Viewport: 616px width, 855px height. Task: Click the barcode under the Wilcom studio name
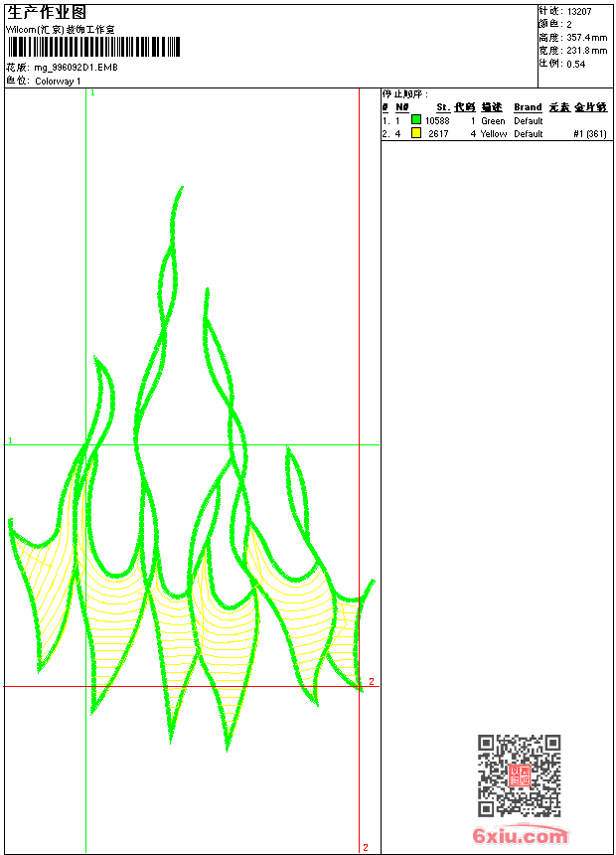click(x=93, y=48)
